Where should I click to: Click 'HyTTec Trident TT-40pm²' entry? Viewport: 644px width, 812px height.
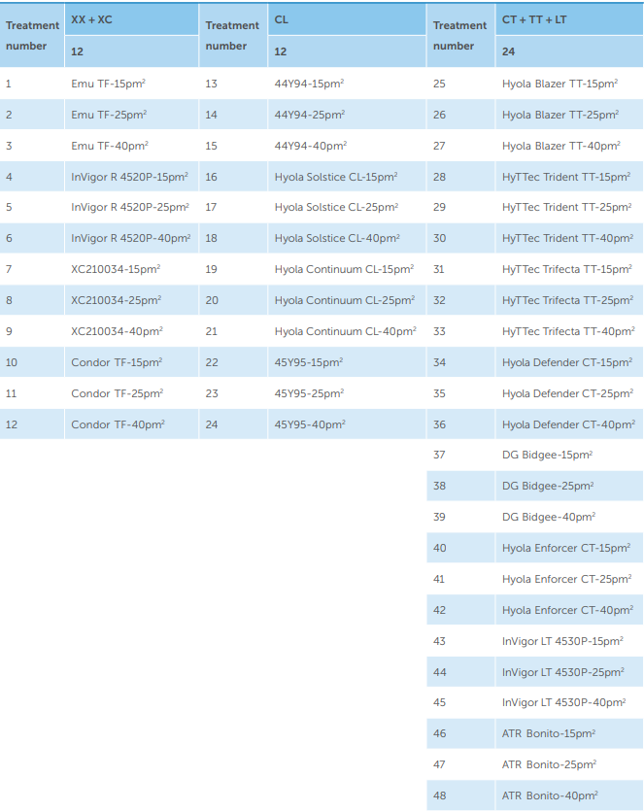click(569, 238)
